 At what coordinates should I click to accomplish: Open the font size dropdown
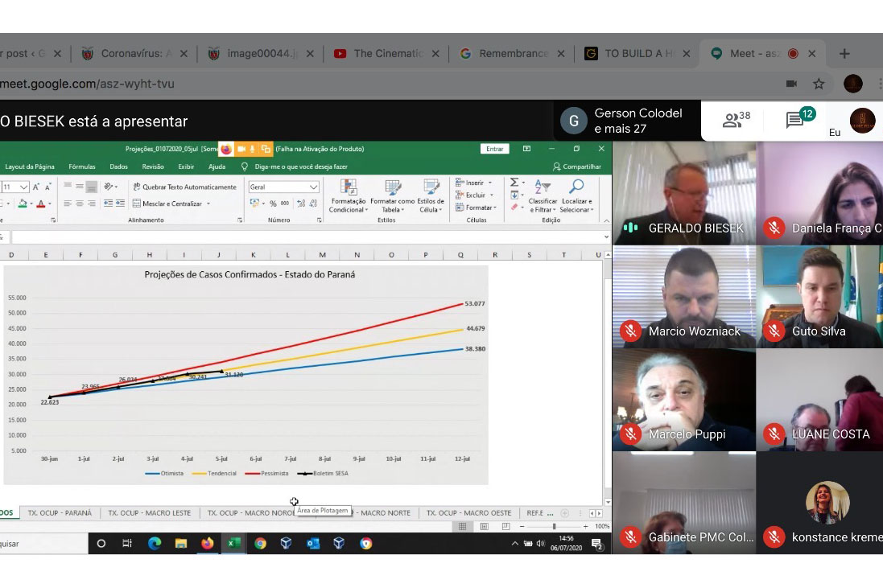tap(23, 187)
